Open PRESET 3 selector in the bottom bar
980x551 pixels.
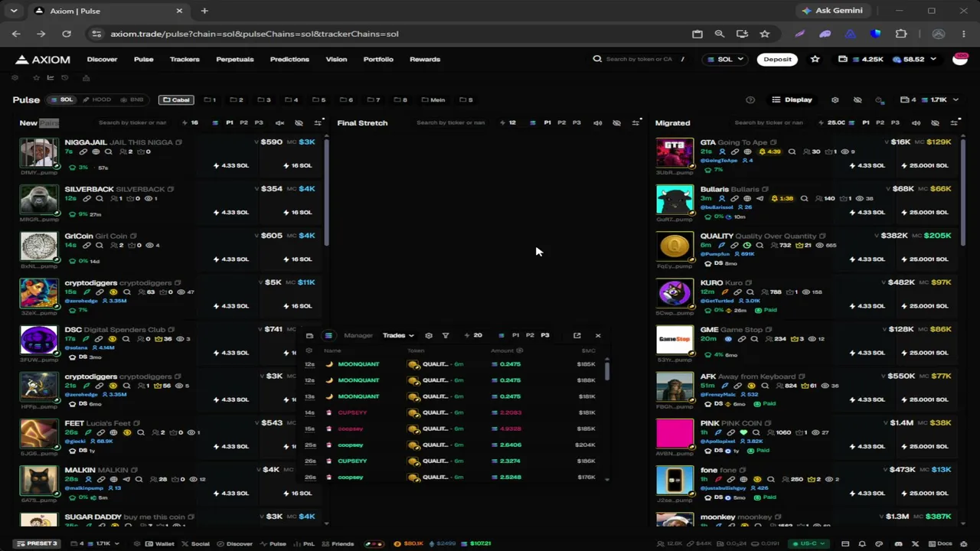pos(37,543)
